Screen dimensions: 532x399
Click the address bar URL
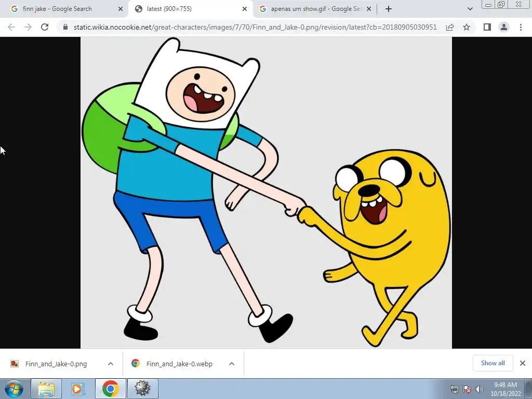[x=255, y=27]
